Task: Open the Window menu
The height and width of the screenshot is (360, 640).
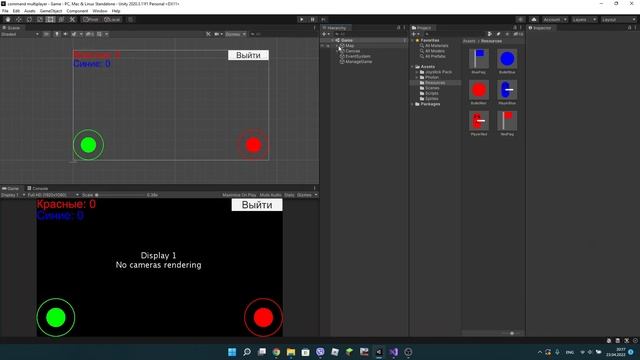Action: pyautogui.click(x=100, y=11)
